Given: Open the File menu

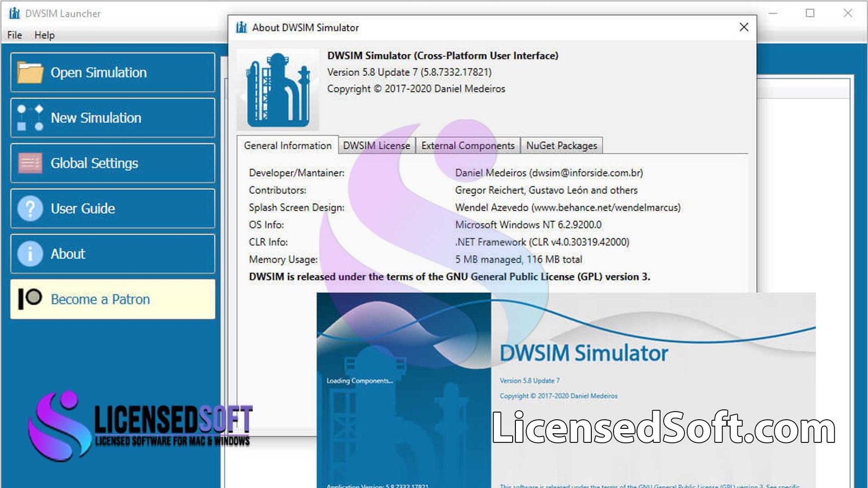Looking at the screenshot, I should click(x=15, y=35).
